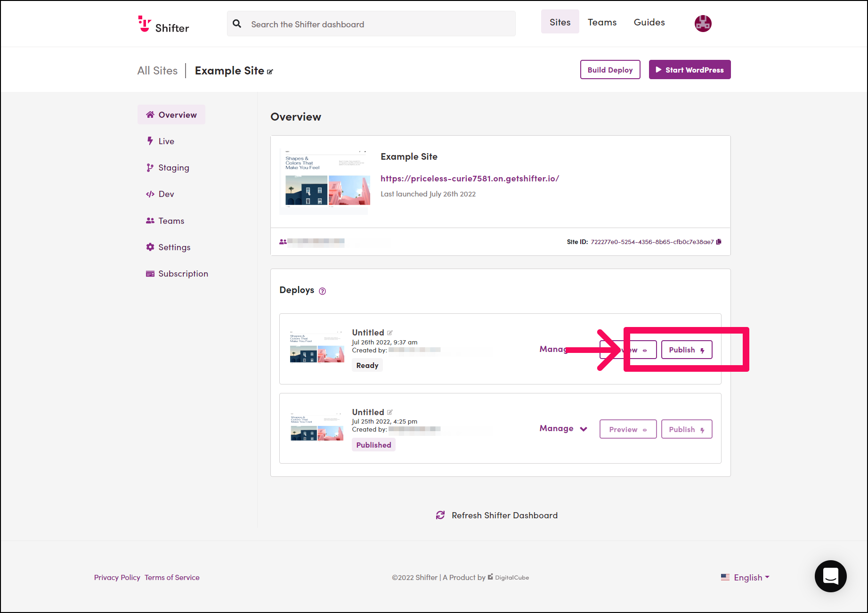Publish the Jul 26th Ready deploy
The height and width of the screenshot is (613, 868).
coord(687,350)
